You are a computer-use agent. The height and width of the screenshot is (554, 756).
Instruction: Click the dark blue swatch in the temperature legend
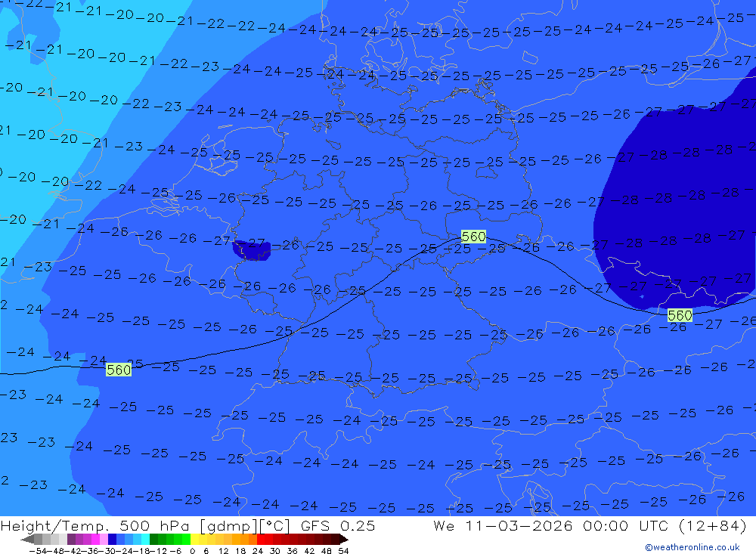[x=112, y=539]
